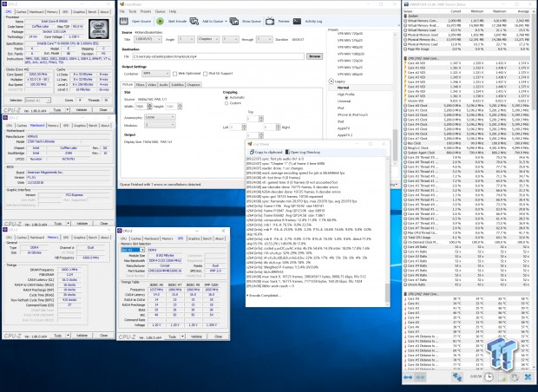The image size is (538, 392).
Task: Click the Show Queue icon
Action: (x=234, y=22)
